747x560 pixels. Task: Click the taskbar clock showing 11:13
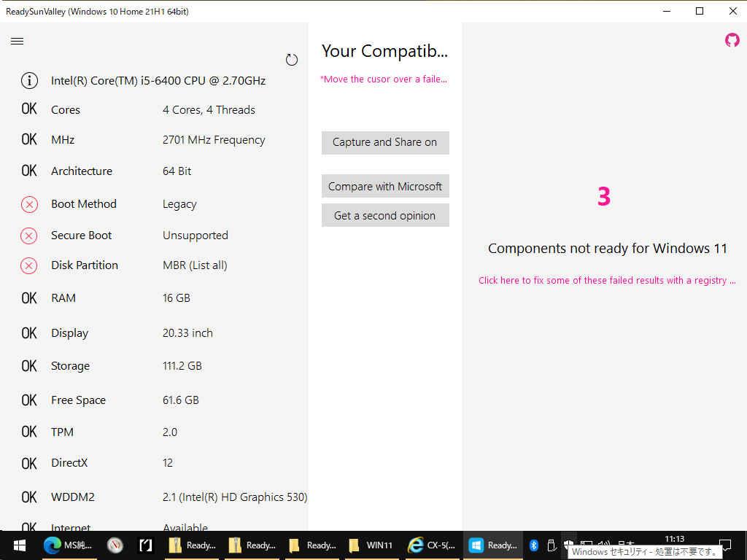pyautogui.click(x=674, y=539)
